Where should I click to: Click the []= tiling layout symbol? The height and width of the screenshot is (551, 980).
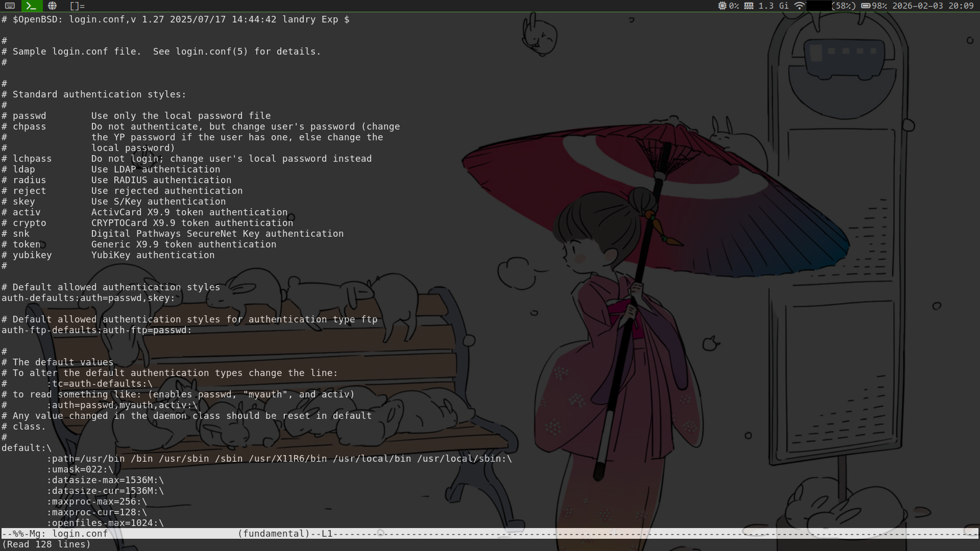click(77, 6)
